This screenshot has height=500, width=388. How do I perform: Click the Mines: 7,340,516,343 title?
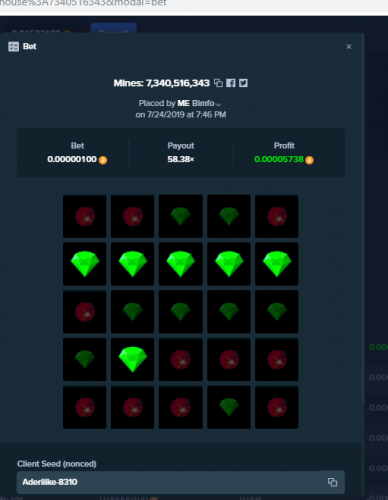(x=162, y=83)
